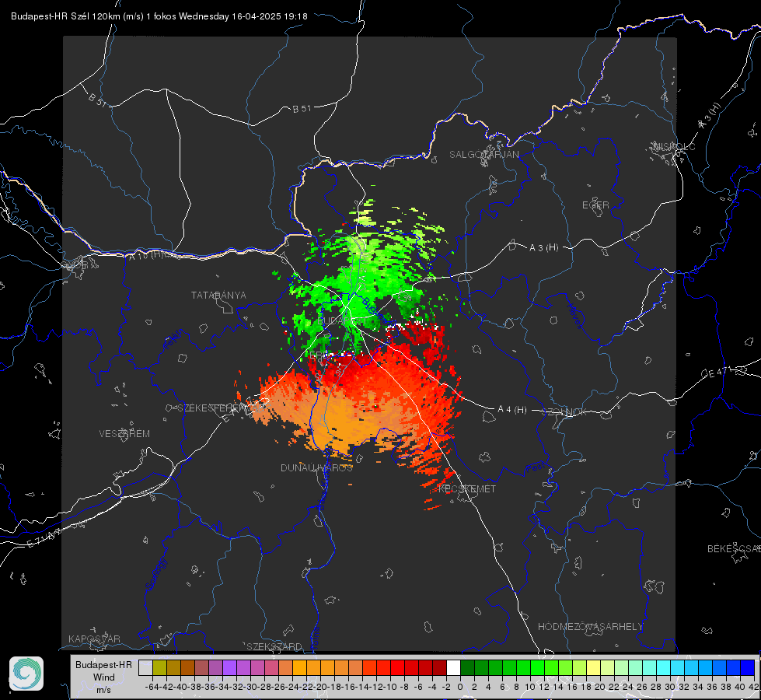Click the SALGÓTARJÁN city label

tap(483, 155)
